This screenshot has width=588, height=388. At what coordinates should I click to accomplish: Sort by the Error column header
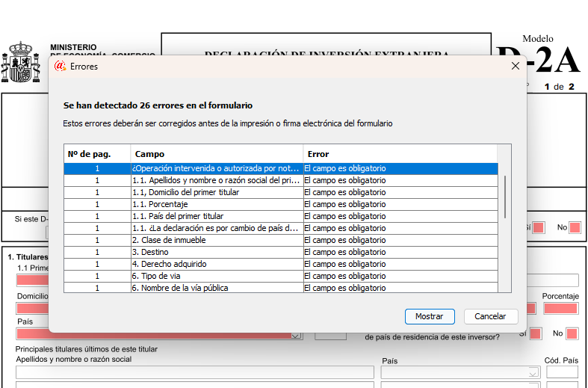pyautogui.click(x=400, y=154)
